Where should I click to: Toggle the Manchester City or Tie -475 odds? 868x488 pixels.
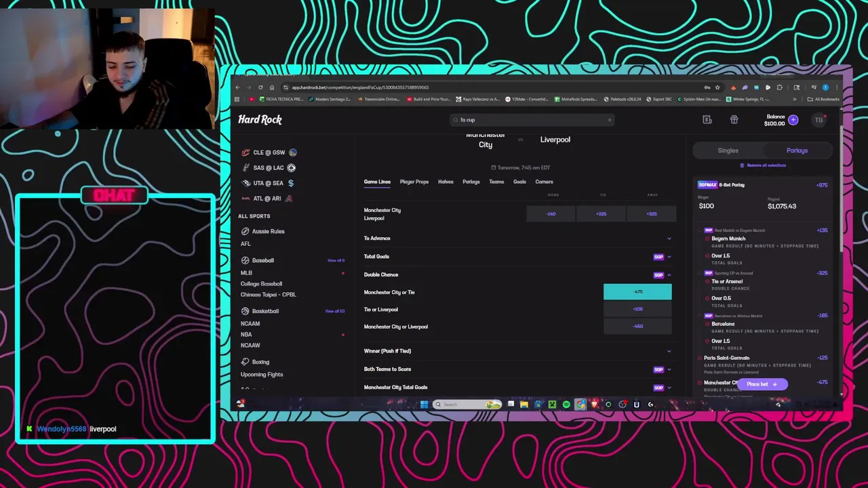click(637, 292)
